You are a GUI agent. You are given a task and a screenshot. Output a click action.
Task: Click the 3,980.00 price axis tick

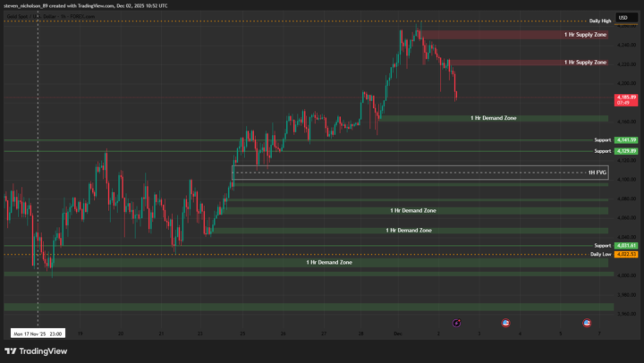[626, 295]
